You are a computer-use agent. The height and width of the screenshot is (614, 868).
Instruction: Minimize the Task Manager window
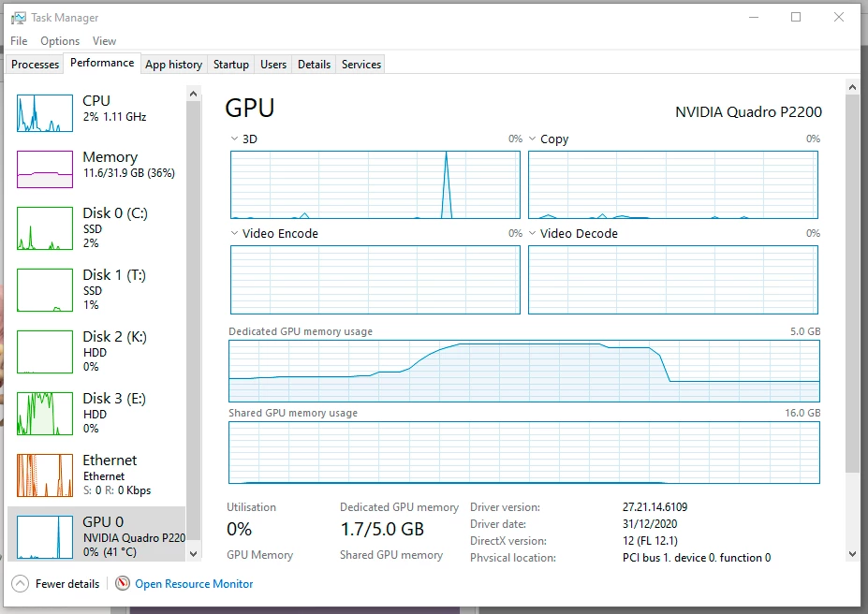[x=754, y=17]
